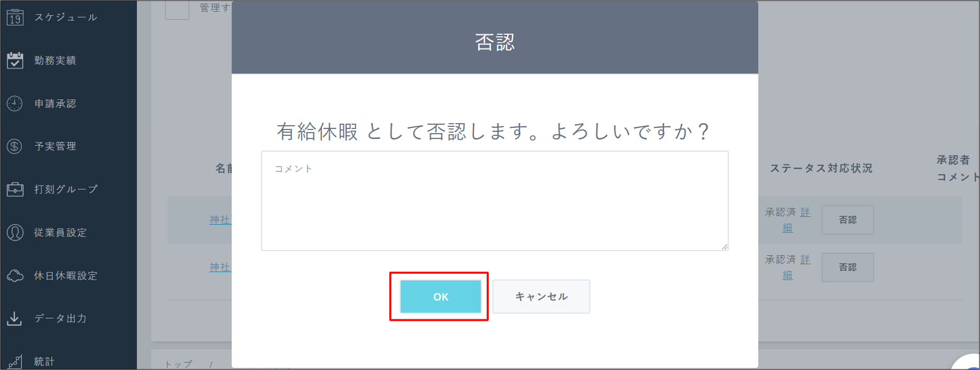Open the スケジュール calendar icon

pyautogui.click(x=16, y=16)
